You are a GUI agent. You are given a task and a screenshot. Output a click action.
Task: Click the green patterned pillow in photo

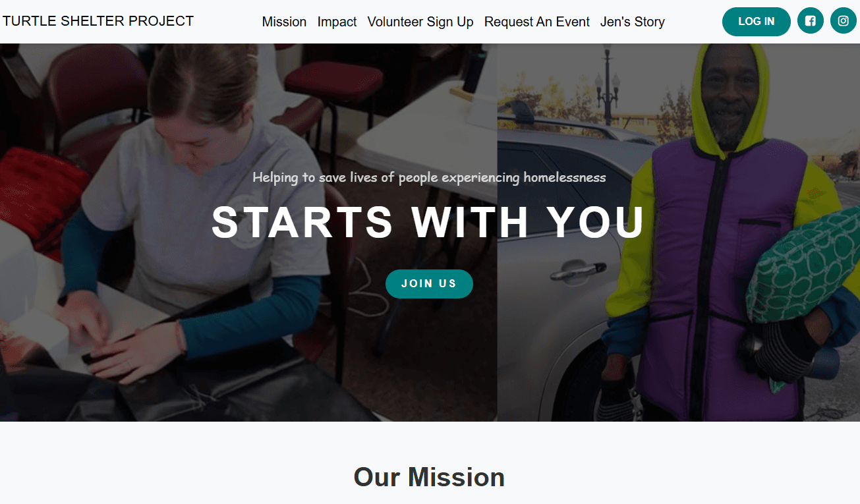[x=804, y=267]
